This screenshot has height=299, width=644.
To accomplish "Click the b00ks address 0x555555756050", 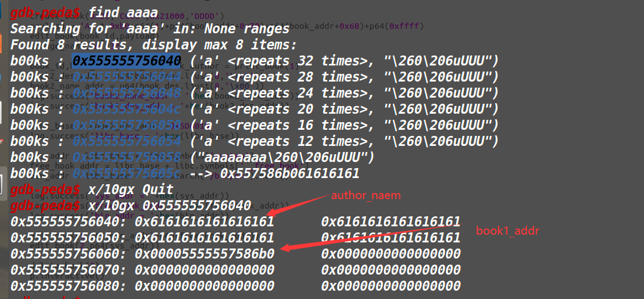I will coord(126,125).
